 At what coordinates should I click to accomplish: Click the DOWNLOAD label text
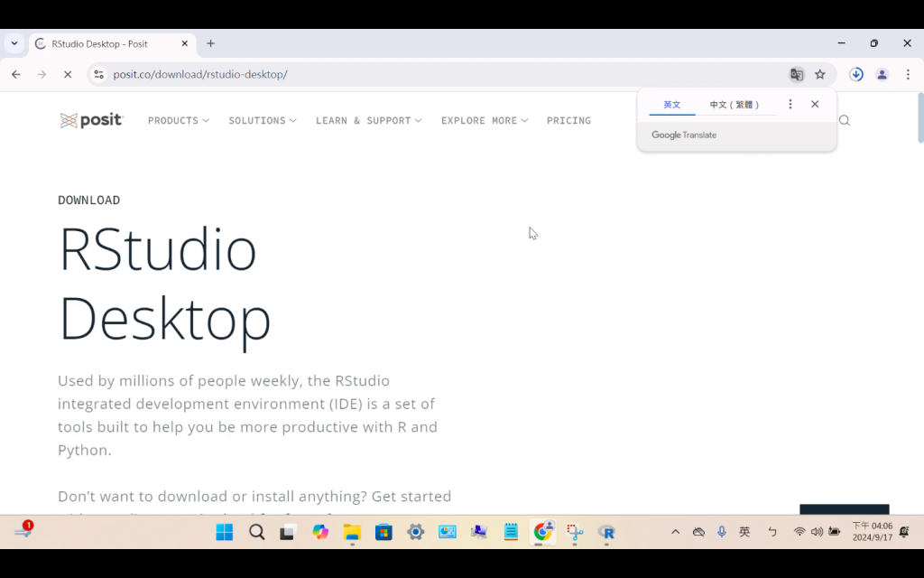coord(89,200)
